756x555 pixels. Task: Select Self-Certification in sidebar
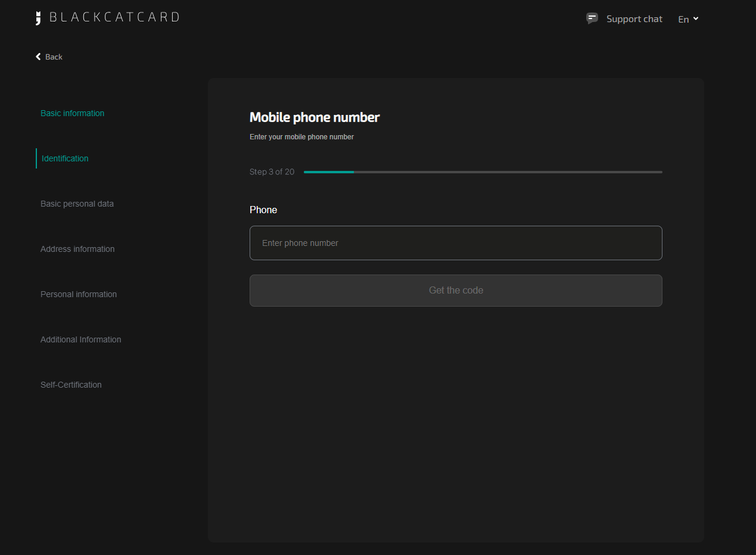coord(71,385)
